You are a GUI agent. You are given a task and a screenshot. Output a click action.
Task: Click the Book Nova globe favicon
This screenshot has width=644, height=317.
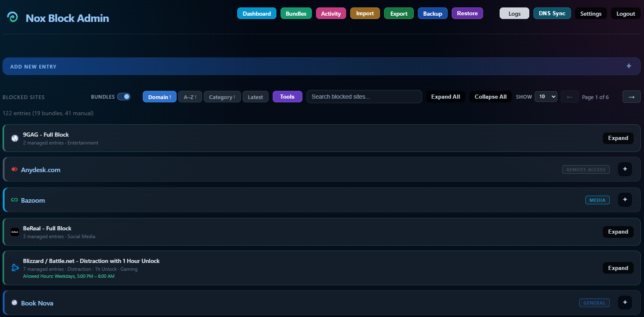14,303
